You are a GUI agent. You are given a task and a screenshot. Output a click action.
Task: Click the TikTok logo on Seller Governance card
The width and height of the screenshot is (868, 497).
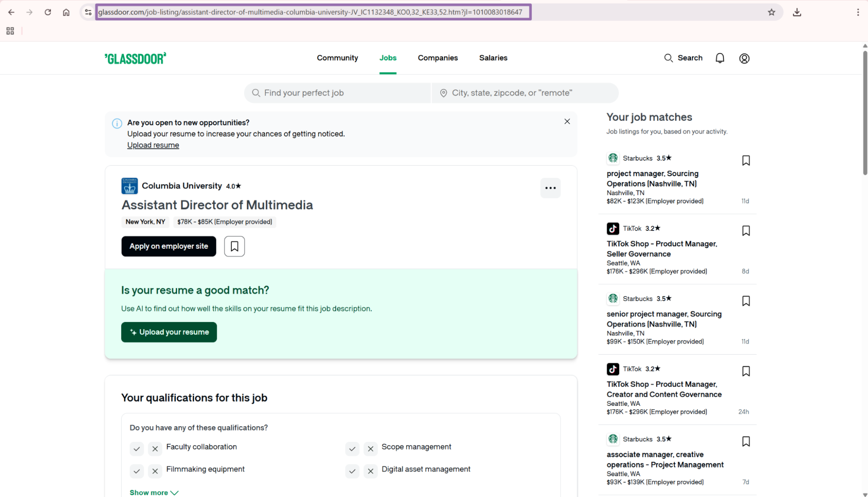(x=613, y=228)
